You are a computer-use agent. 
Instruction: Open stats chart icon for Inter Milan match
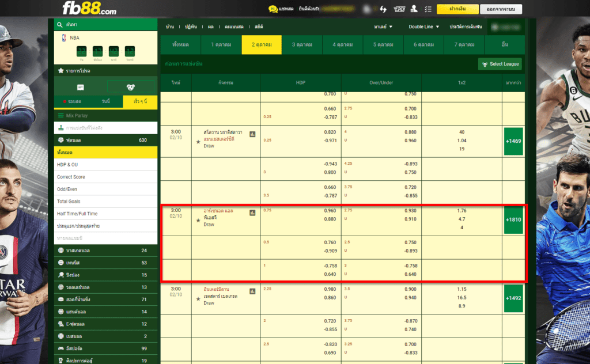pos(252,291)
